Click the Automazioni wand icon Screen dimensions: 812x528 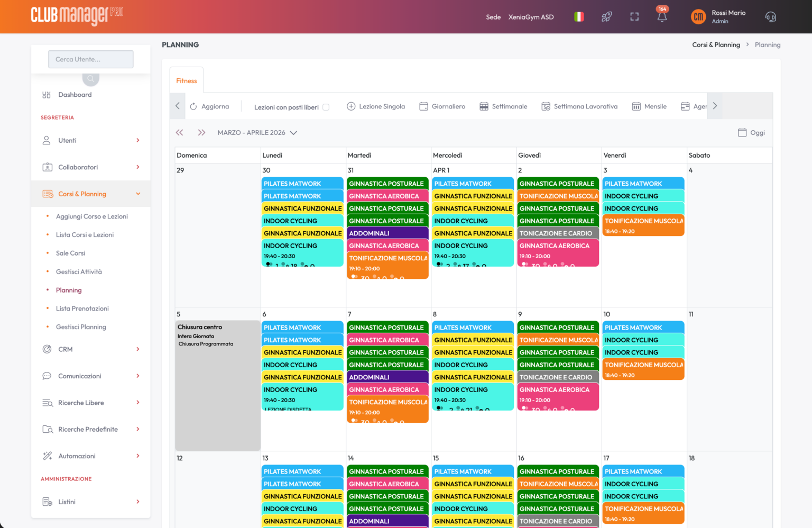pyautogui.click(x=47, y=456)
